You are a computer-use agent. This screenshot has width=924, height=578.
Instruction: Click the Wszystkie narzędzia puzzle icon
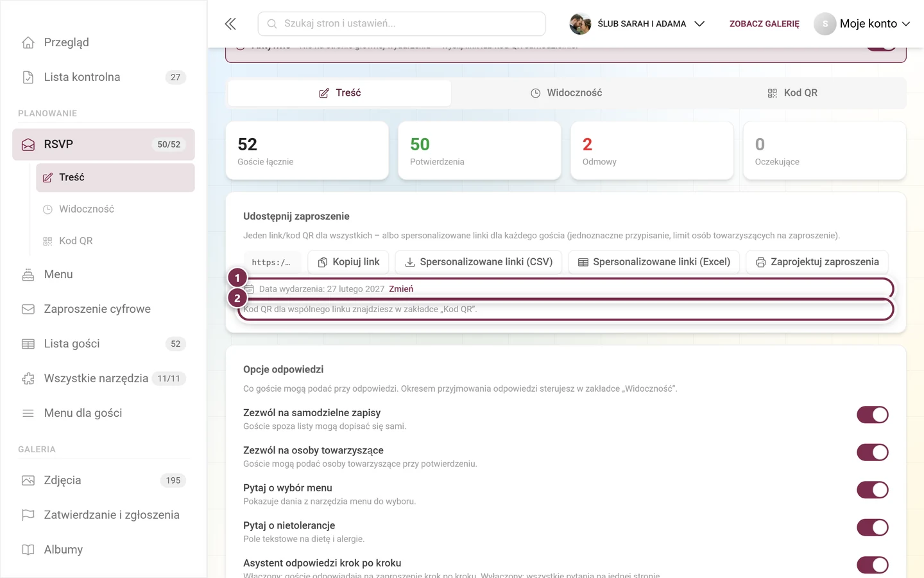[x=28, y=378]
